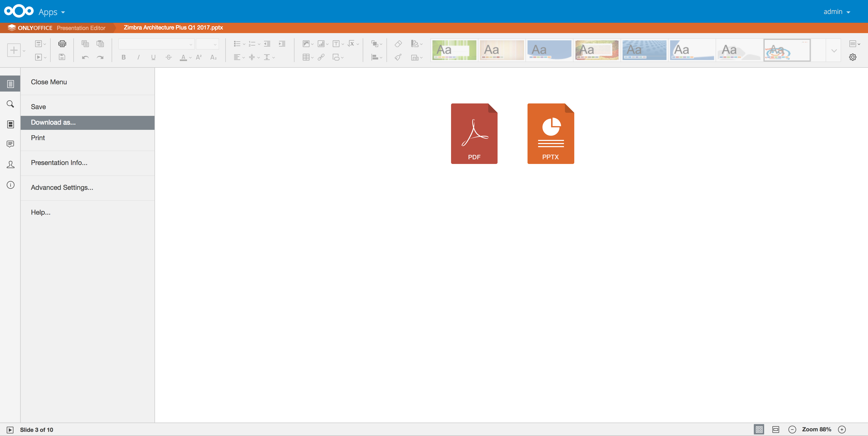Image resolution: width=868 pixels, height=436 pixels.
Task: Open the Change Slide Layout dropdown
Action: point(41,43)
